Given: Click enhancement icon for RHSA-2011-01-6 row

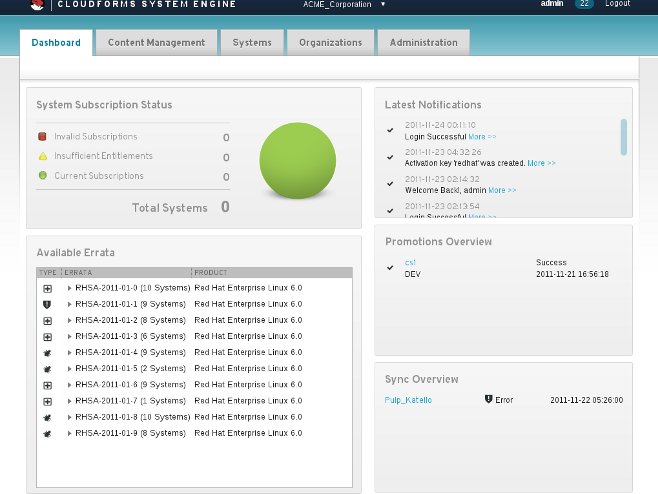Looking at the screenshot, I should click(47, 385).
